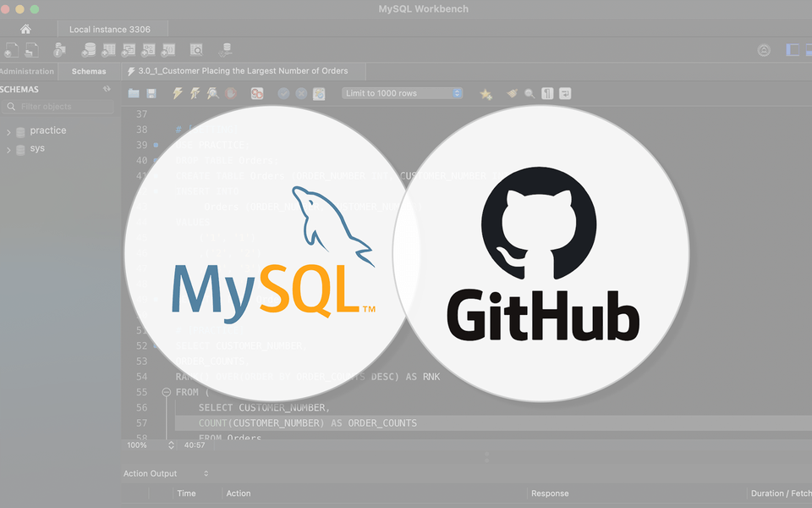812x508 pixels.
Task: Select the Customer Placing Largest Number query tab
Action: (244, 71)
